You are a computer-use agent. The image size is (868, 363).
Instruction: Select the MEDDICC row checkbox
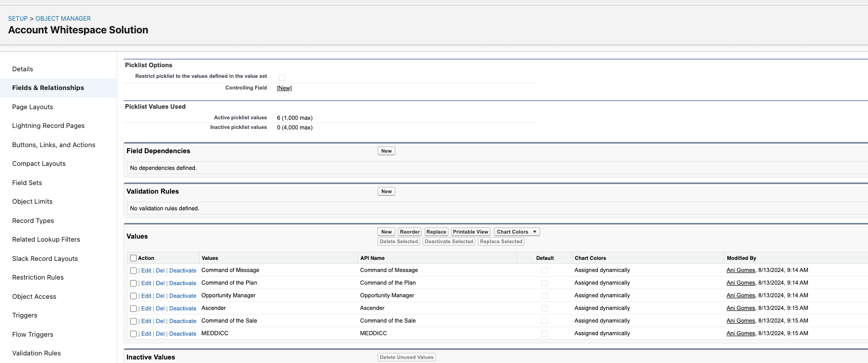point(134,334)
